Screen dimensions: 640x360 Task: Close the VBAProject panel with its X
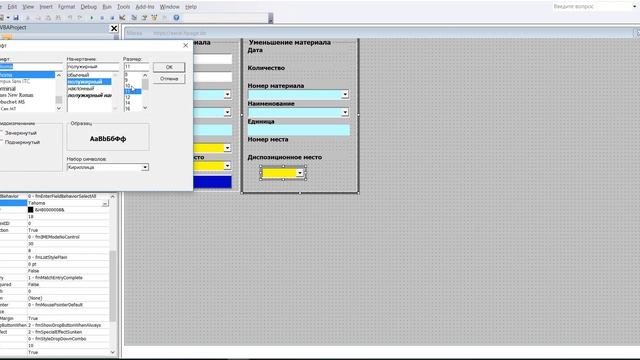pyautogui.click(x=114, y=28)
